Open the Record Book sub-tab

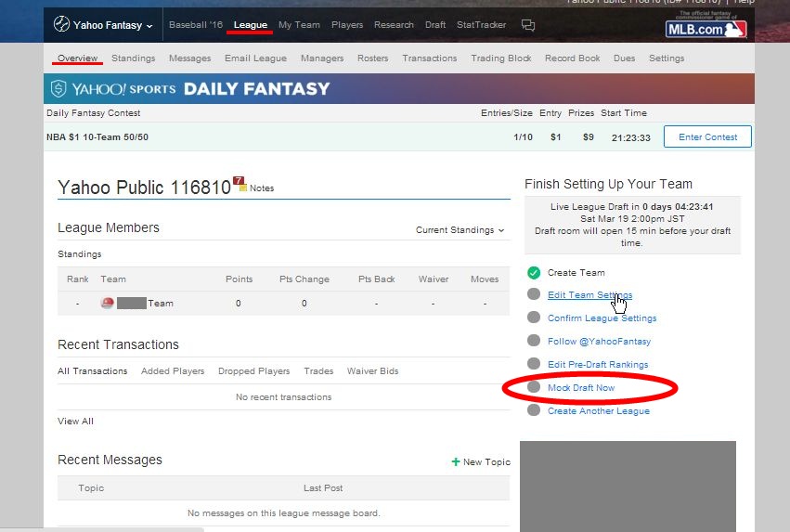[x=572, y=58]
